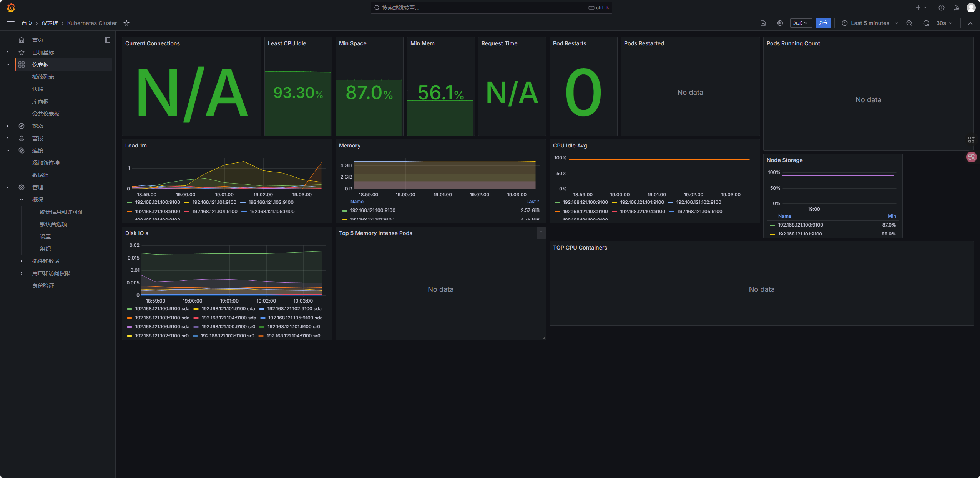
Task: Star the Kubernetes Cluster dashboard
Action: [126, 23]
